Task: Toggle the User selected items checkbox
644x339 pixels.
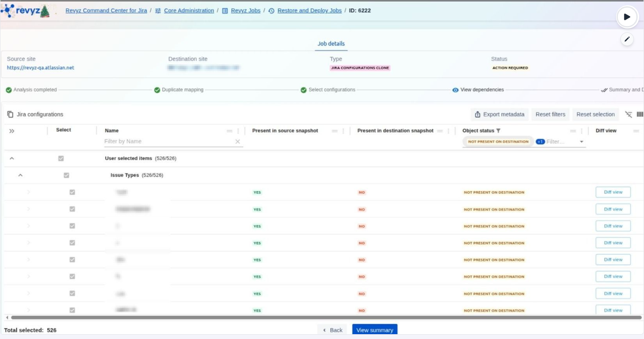Action: (61, 158)
